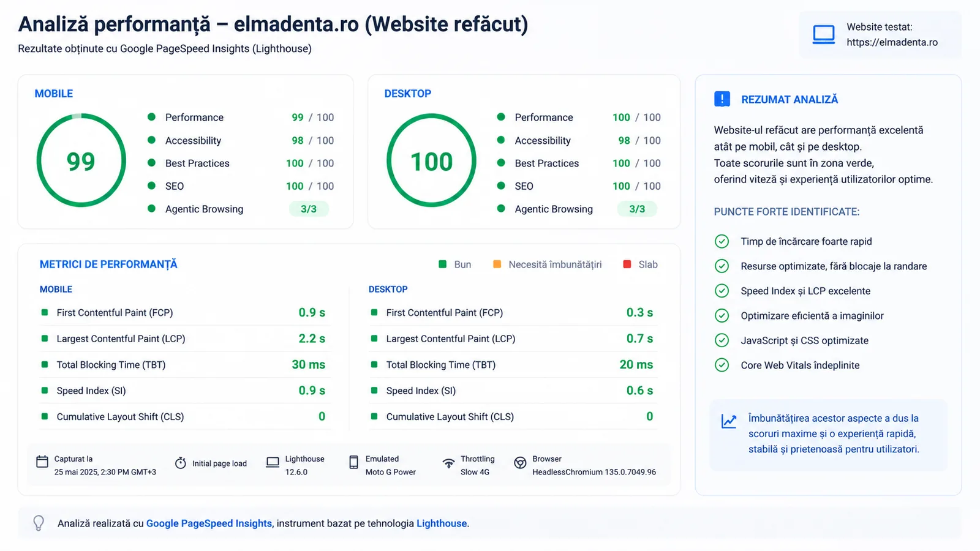Image resolution: width=980 pixels, height=551 pixels.
Task: Open the Google PageSpeed Insights link
Action: (x=209, y=523)
